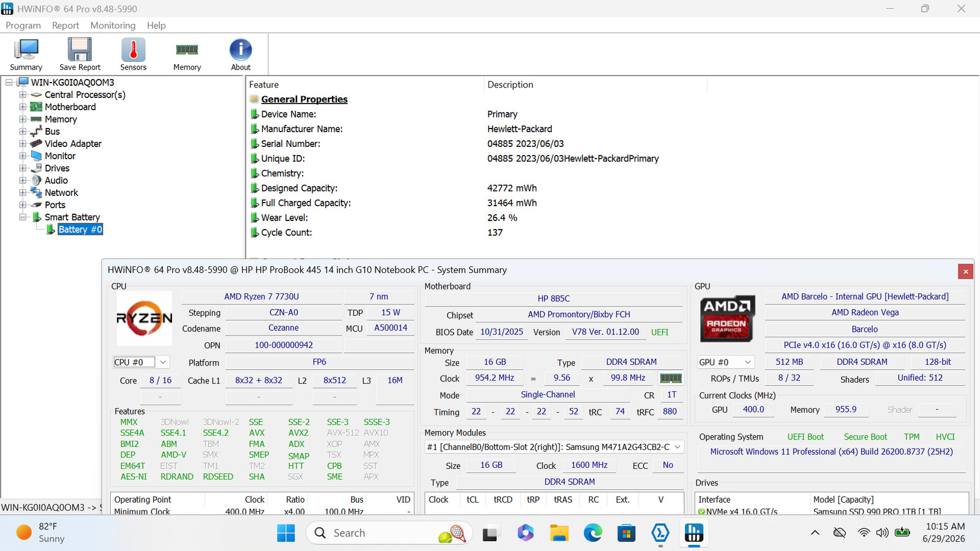The image size is (980, 551).
Task: Select Audio in the tree
Action: [x=56, y=181]
